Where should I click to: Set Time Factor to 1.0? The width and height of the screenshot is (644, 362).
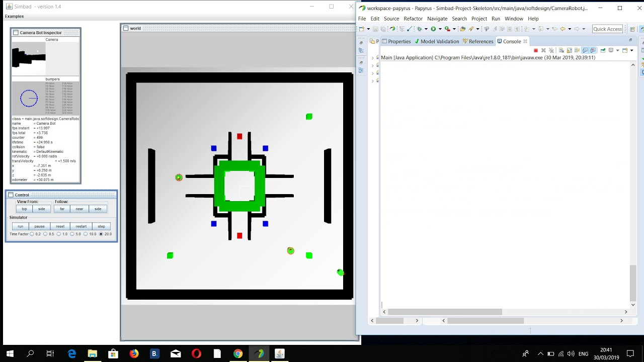point(59,234)
